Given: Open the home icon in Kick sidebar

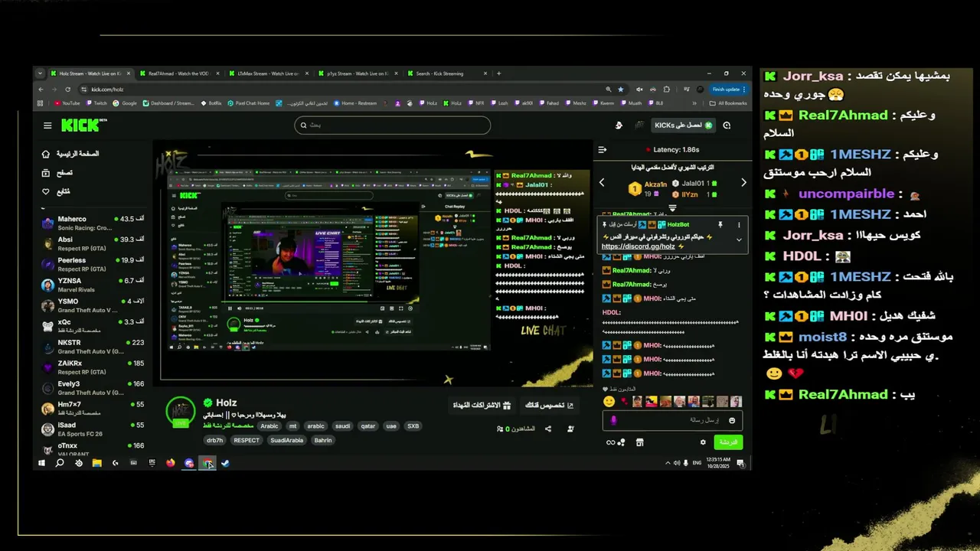Looking at the screenshot, I should 46,154.
